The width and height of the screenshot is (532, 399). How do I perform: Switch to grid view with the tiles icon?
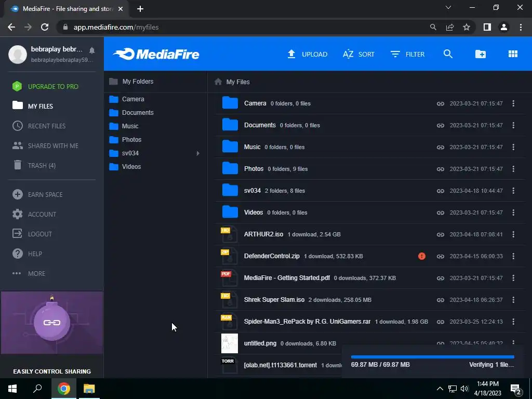click(x=513, y=54)
